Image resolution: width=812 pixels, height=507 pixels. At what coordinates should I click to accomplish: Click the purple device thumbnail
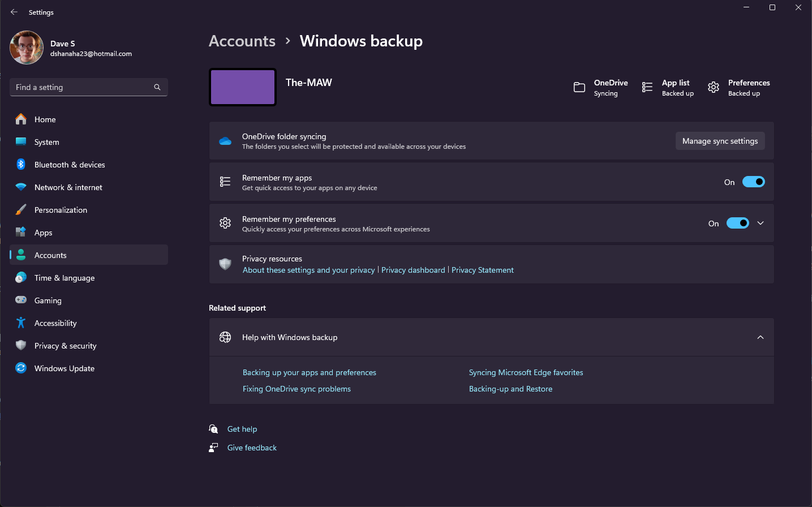coord(243,87)
